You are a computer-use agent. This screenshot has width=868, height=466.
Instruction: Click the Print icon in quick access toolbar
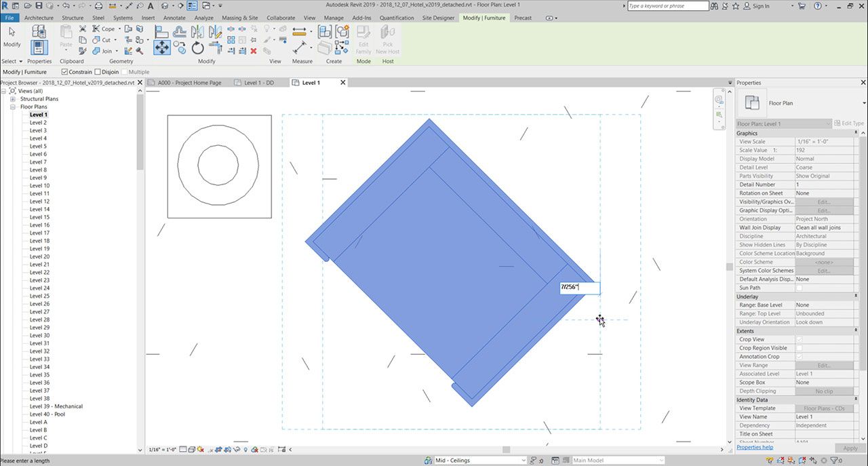click(x=98, y=5)
